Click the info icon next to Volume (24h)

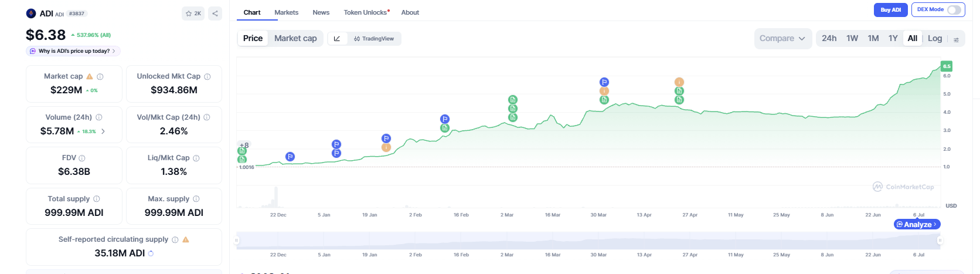tap(99, 117)
